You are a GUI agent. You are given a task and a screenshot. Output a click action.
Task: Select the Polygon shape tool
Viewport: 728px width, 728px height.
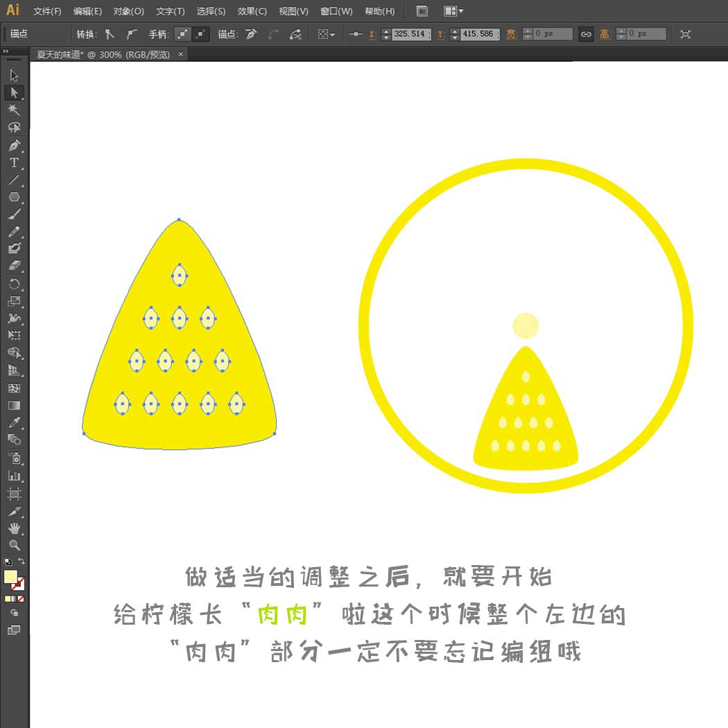(14, 197)
